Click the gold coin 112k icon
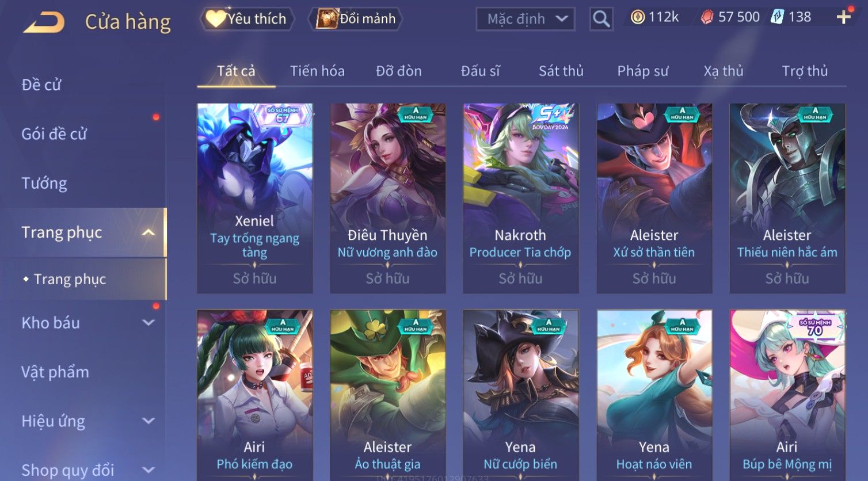Viewport: 868px width, 481px height. tap(637, 17)
